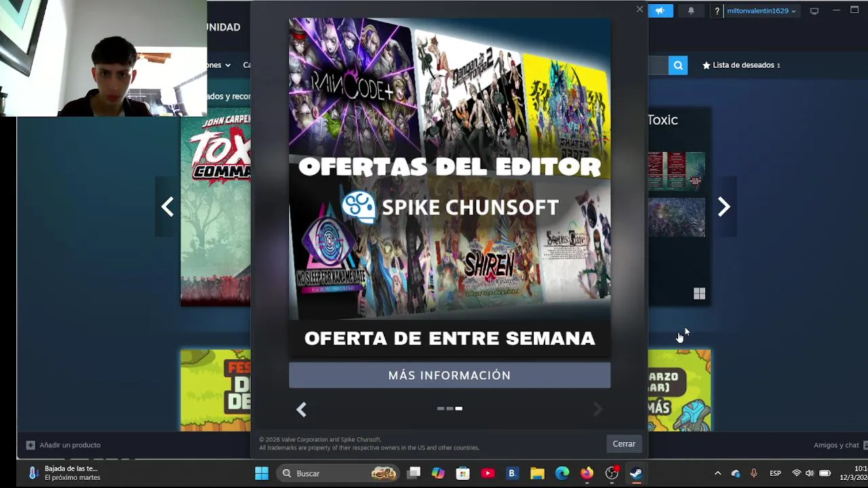Open Microsoft Edge from taskbar
This screenshot has width=868, height=488.
pyautogui.click(x=562, y=473)
